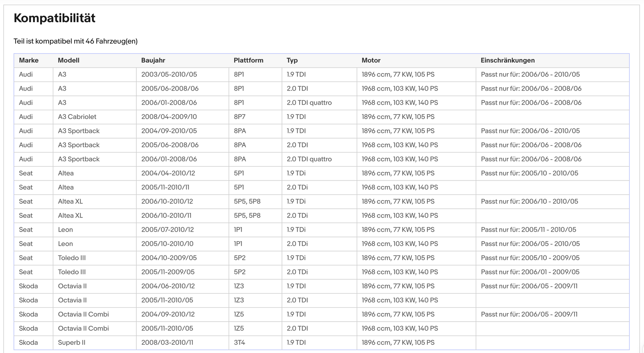Click restriction 'Passt nur für: 2006/01 - 2009/05'
The height and width of the screenshot is (353, 644).
coord(530,272)
